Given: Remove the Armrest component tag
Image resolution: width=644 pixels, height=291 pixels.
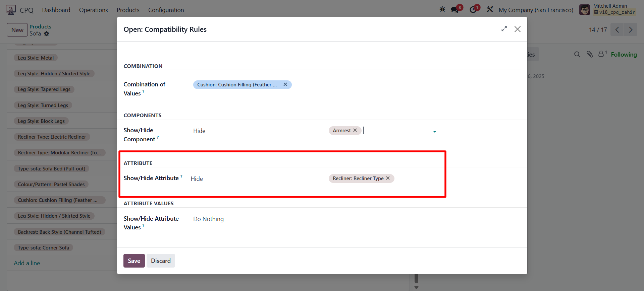Looking at the screenshot, I should pyautogui.click(x=355, y=130).
